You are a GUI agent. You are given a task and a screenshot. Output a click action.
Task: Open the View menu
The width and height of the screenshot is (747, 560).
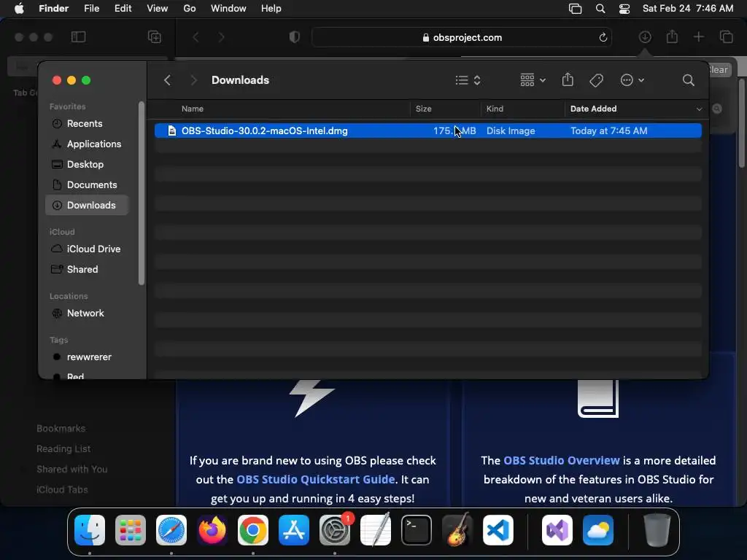pyautogui.click(x=158, y=9)
